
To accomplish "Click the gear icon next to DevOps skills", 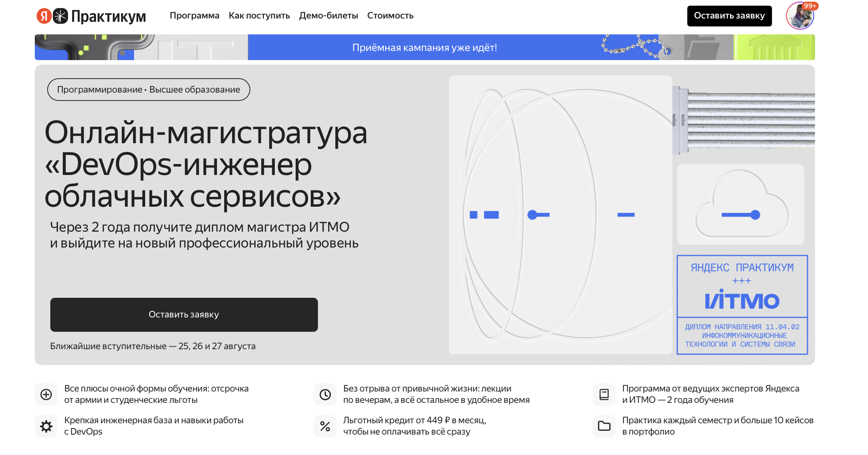I will (x=46, y=426).
